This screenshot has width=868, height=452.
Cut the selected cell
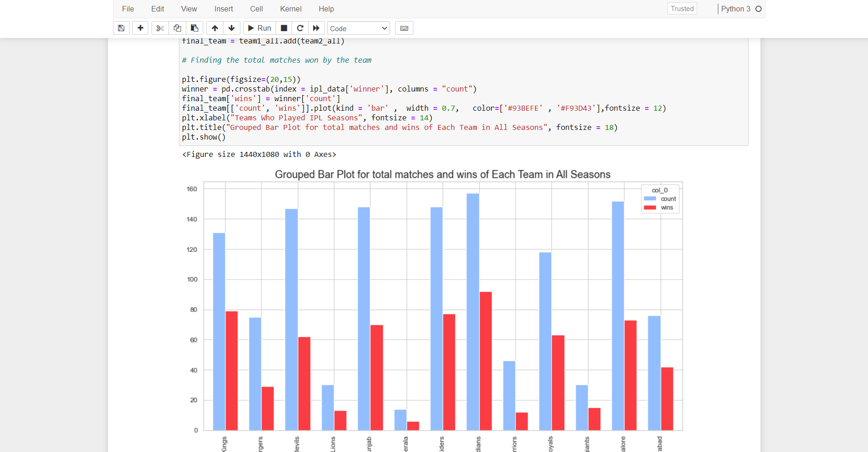pos(160,28)
